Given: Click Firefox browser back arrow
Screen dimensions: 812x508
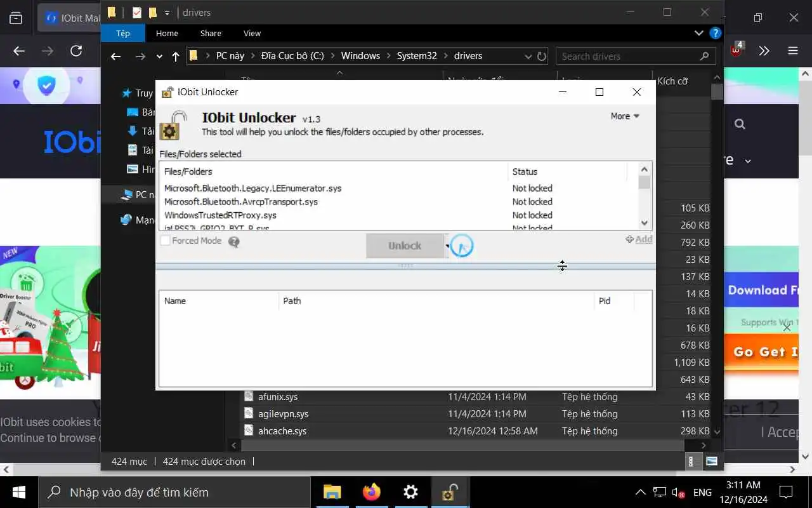Looking at the screenshot, I should tap(19, 51).
